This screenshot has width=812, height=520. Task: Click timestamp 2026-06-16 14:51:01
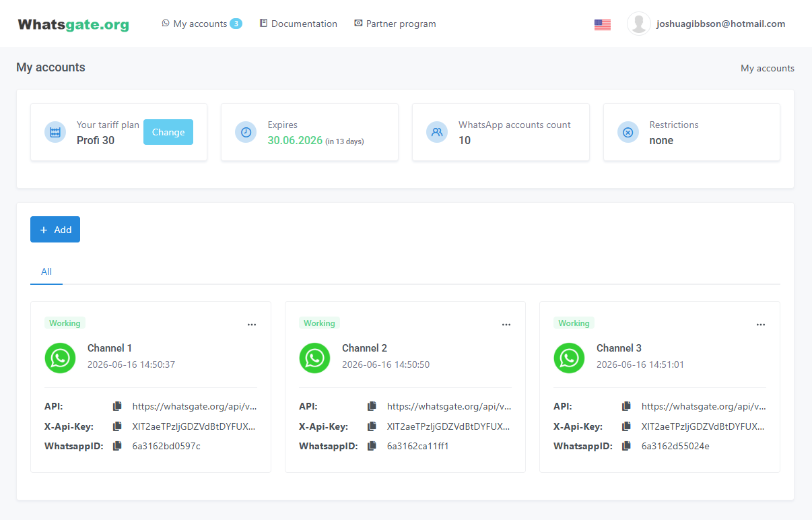point(640,364)
